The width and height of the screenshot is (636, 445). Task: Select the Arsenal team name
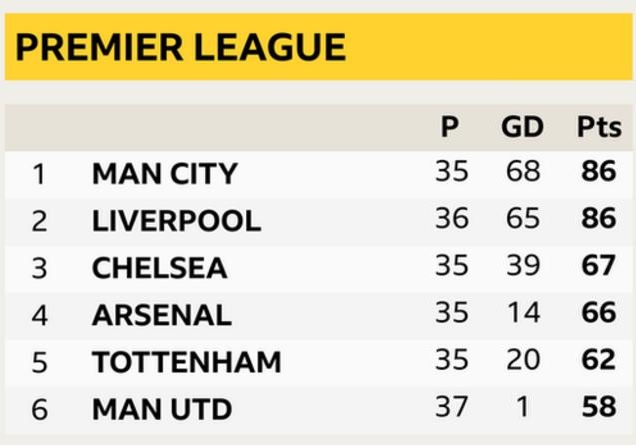(161, 315)
